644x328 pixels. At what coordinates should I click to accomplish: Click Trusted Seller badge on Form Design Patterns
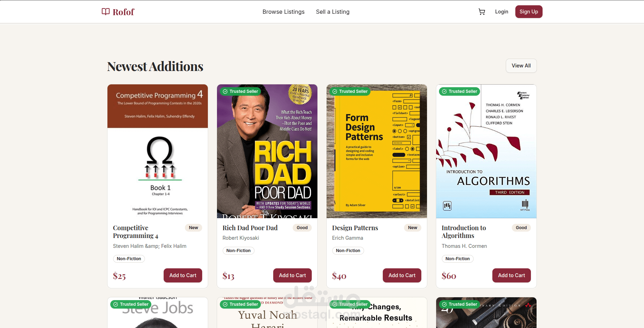(350, 91)
